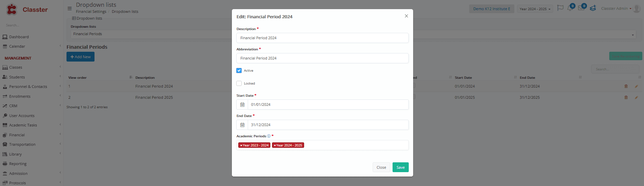Viewport: 644px width, 186px height.
Task: Open the notifications bell icon
Action: coord(570,8)
